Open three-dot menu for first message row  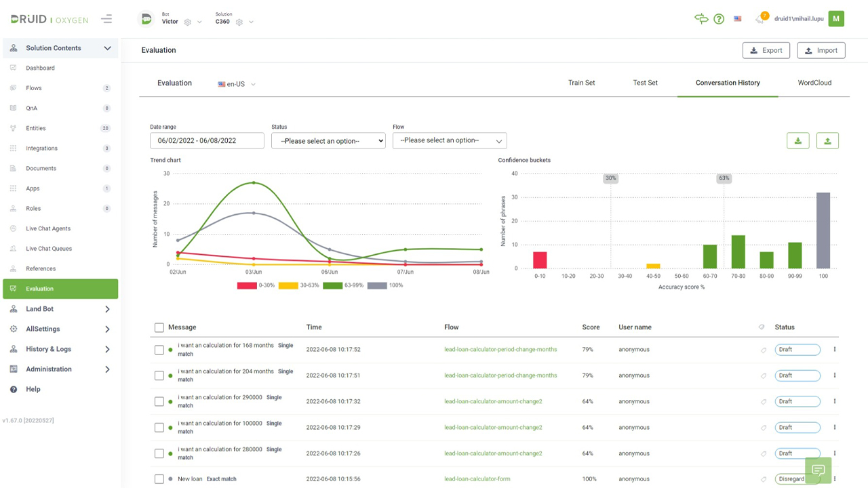tap(835, 350)
